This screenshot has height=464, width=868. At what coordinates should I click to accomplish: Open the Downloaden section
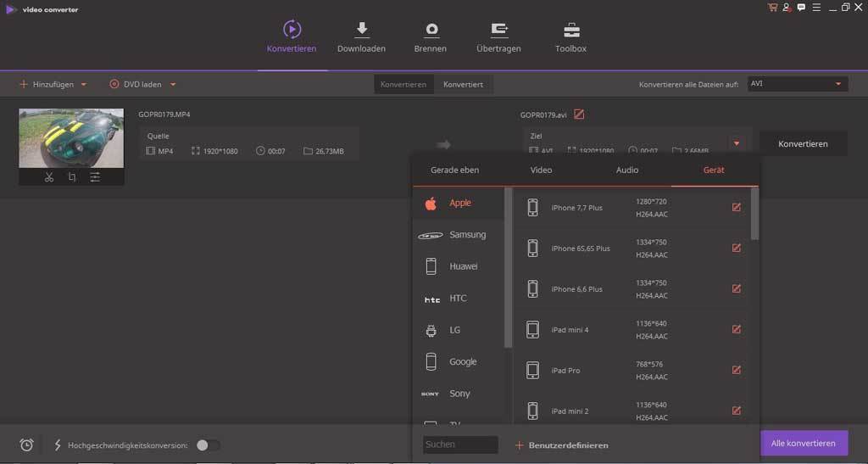pyautogui.click(x=361, y=37)
